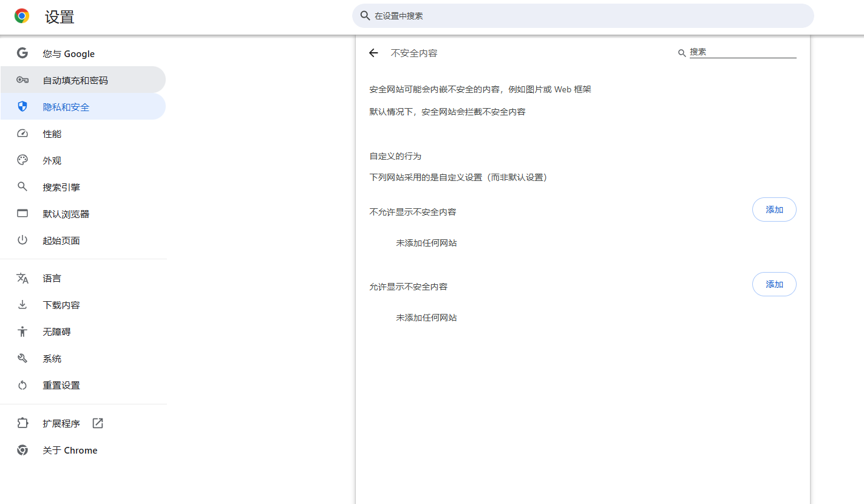
Task: Open 起始页面 settings section
Action: [x=83, y=240]
